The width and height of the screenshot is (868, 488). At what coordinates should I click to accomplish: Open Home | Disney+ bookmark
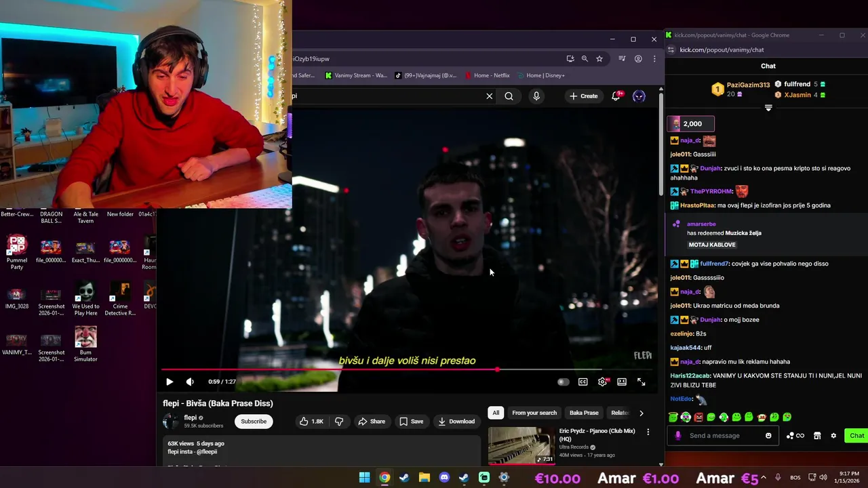[540, 75]
